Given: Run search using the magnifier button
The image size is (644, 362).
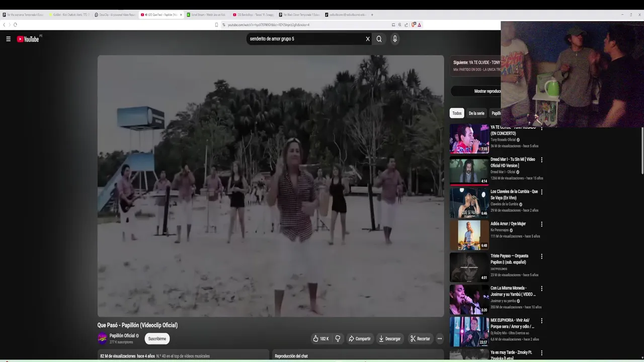Looking at the screenshot, I should 379,39.
